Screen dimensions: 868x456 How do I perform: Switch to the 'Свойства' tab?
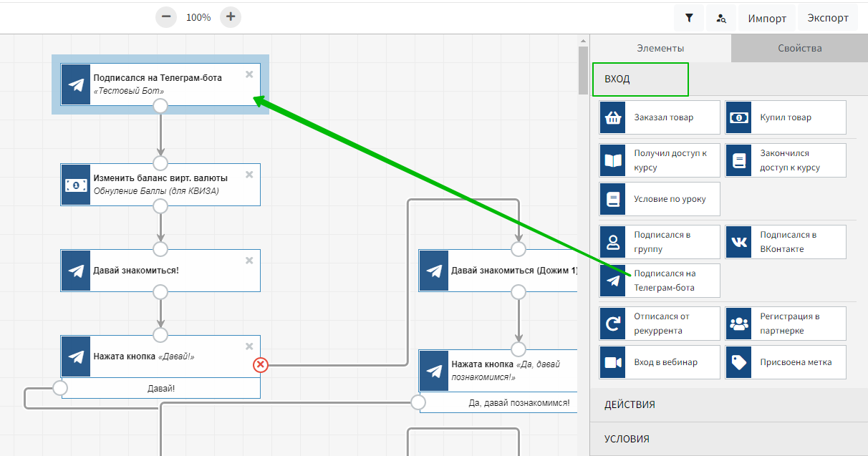(799, 49)
